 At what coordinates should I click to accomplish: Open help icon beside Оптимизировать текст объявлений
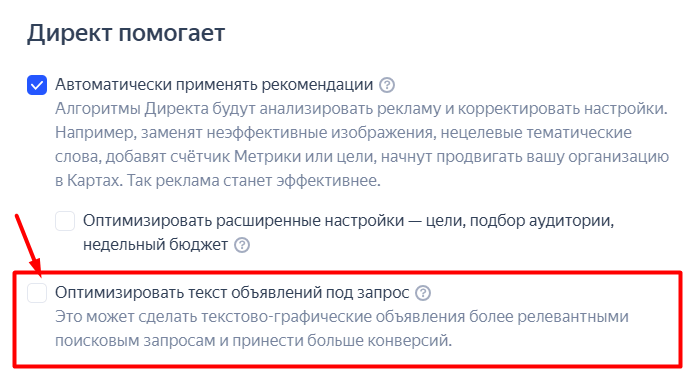point(422,293)
